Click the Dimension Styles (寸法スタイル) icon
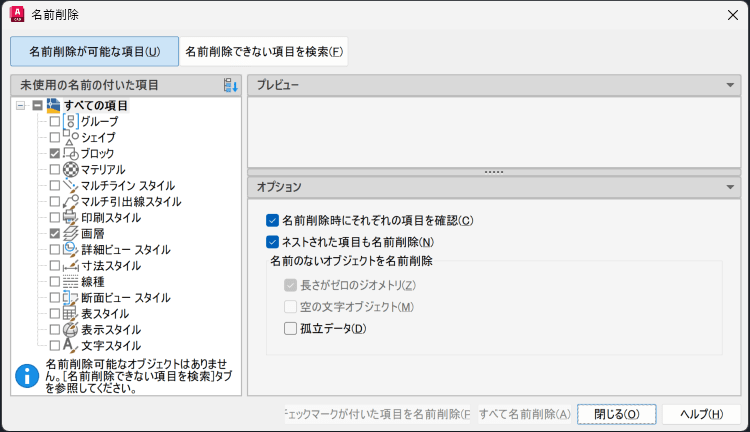750x432 pixels. pos(71,266)
